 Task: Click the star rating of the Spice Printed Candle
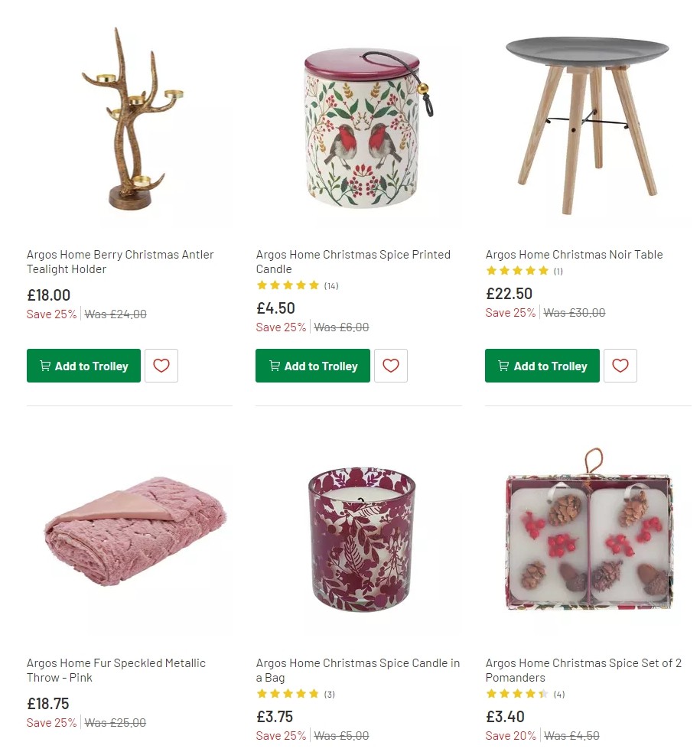pos(288,285)
